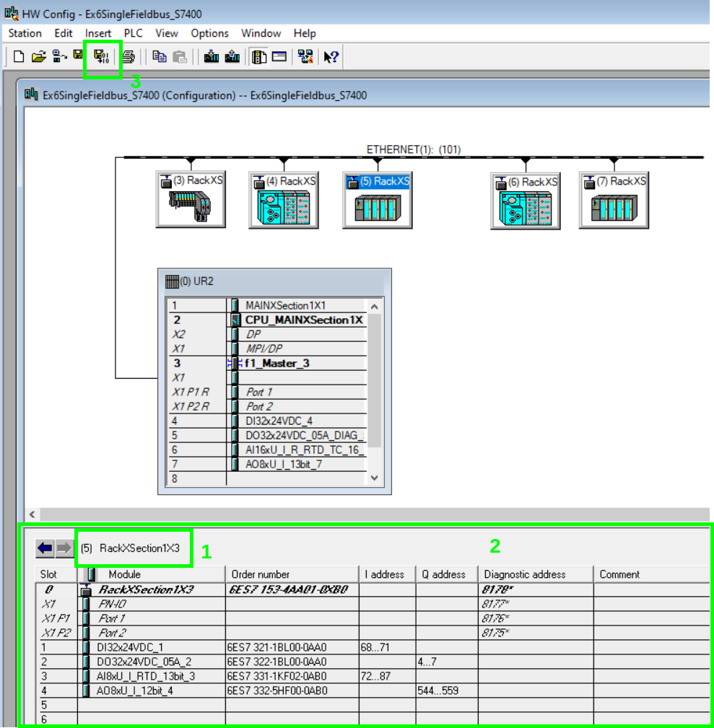Viewport: 714px width, 728px height.
Task: Click the Print toolbar icon
Action: (x=129, y=56)
